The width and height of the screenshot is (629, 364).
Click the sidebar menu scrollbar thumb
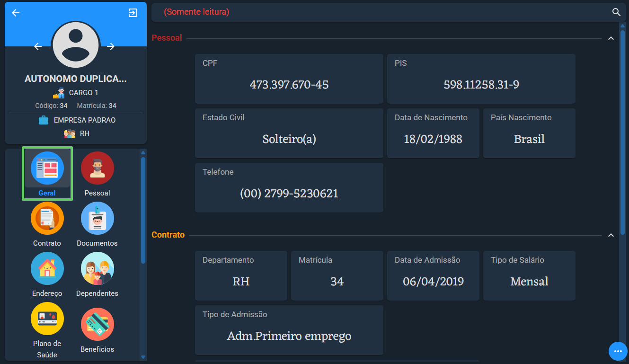143,210
